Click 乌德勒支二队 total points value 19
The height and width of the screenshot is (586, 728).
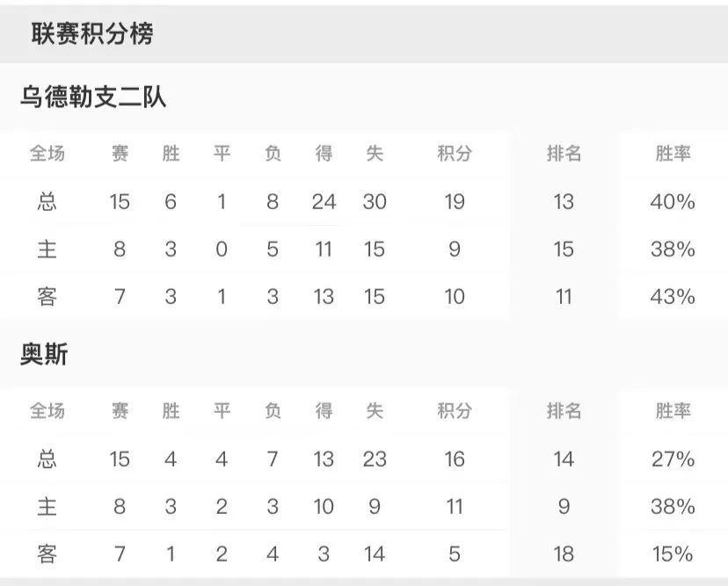[x=454, y=202]
